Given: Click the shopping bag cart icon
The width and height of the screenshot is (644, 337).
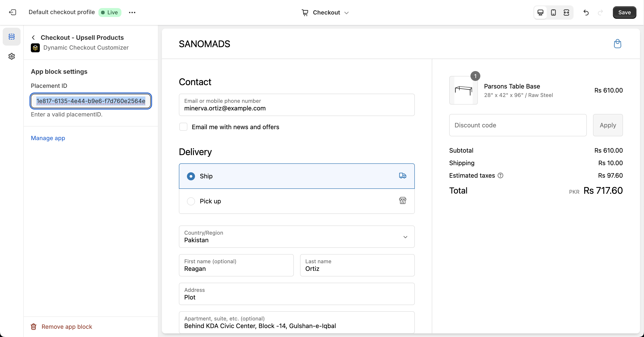Looking at the screenshot, I should (617, 44).
